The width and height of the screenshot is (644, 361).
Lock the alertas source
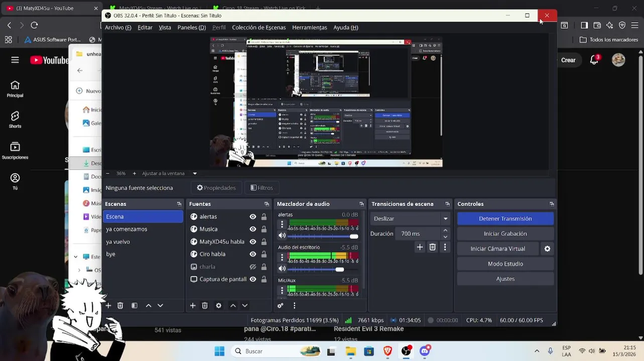(264, 217)
